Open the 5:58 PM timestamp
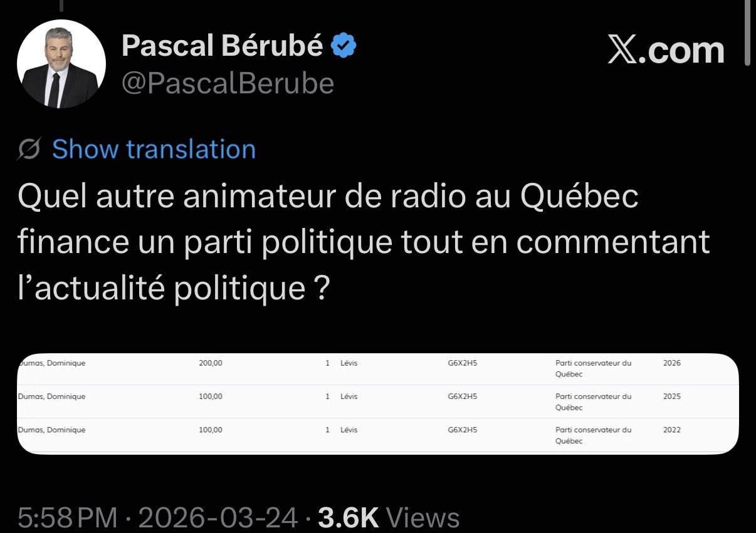Viewport: 756px width, 533px height. point(68,518)
